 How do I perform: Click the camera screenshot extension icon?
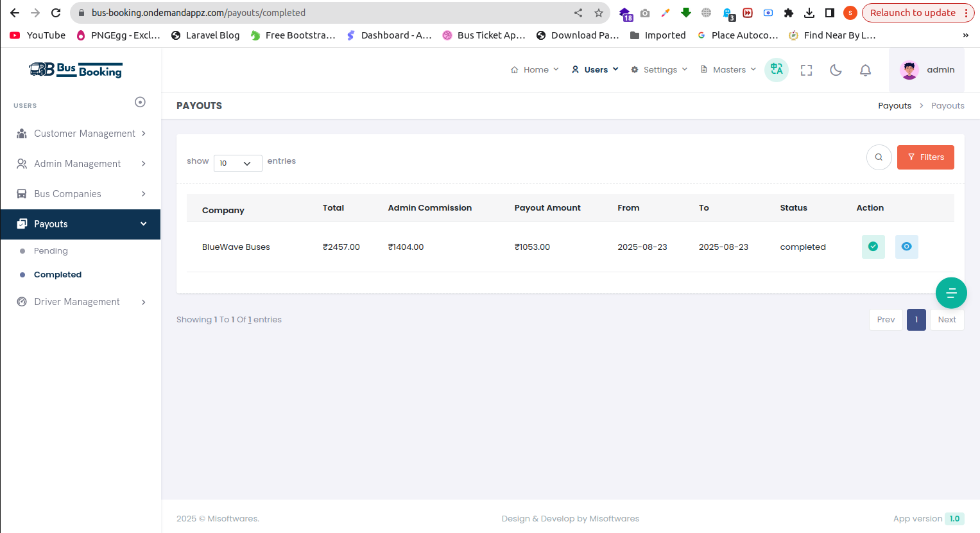[x=645, y=13]
